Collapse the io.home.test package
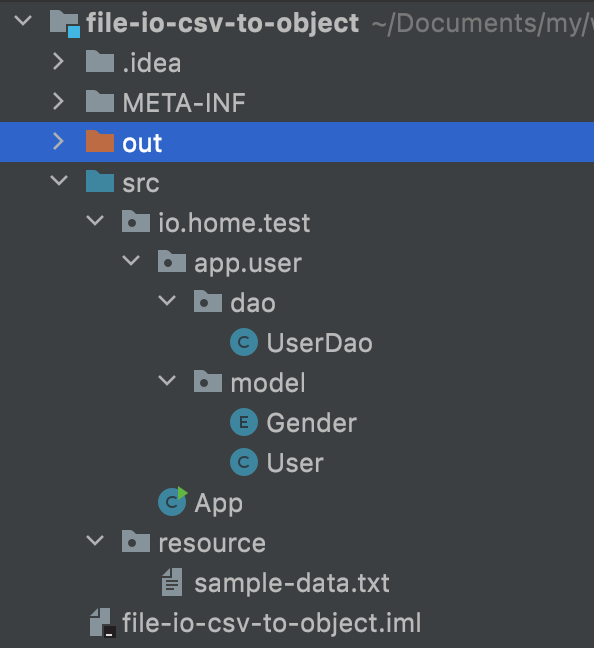This screenshot has height=648, width=594. (95, 220)
